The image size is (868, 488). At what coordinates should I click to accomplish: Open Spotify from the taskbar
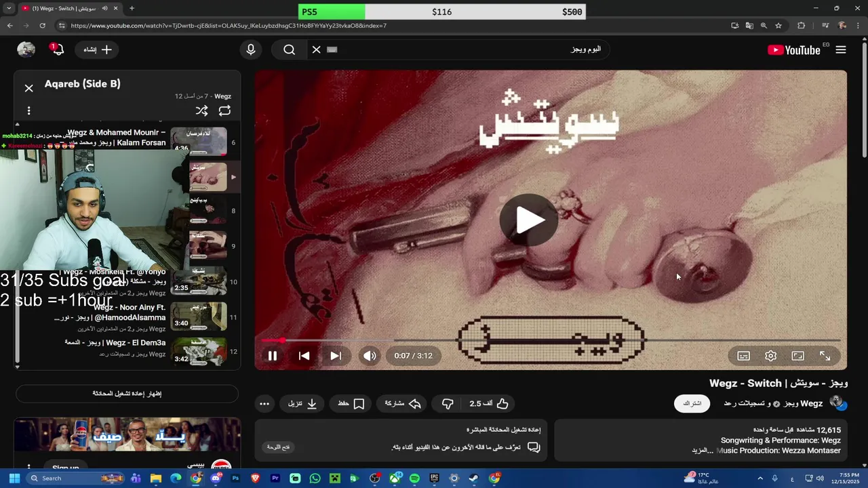click(x=414, y=479)
